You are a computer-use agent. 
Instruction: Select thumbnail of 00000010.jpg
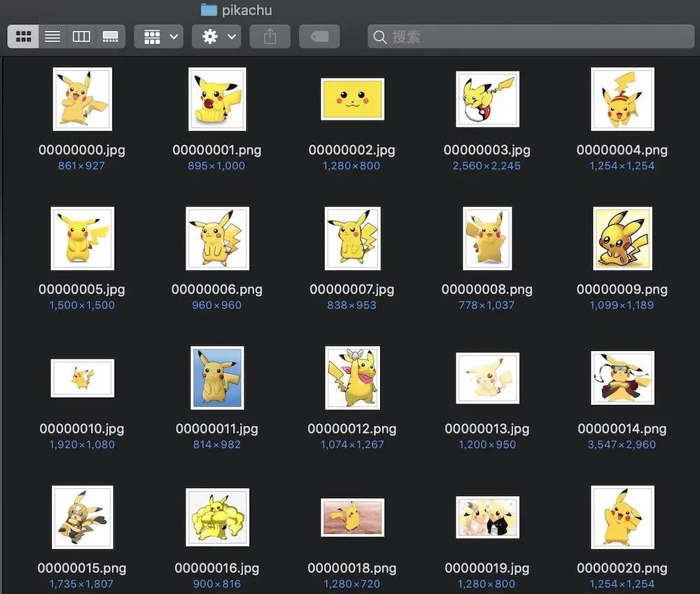coord(82,378)
